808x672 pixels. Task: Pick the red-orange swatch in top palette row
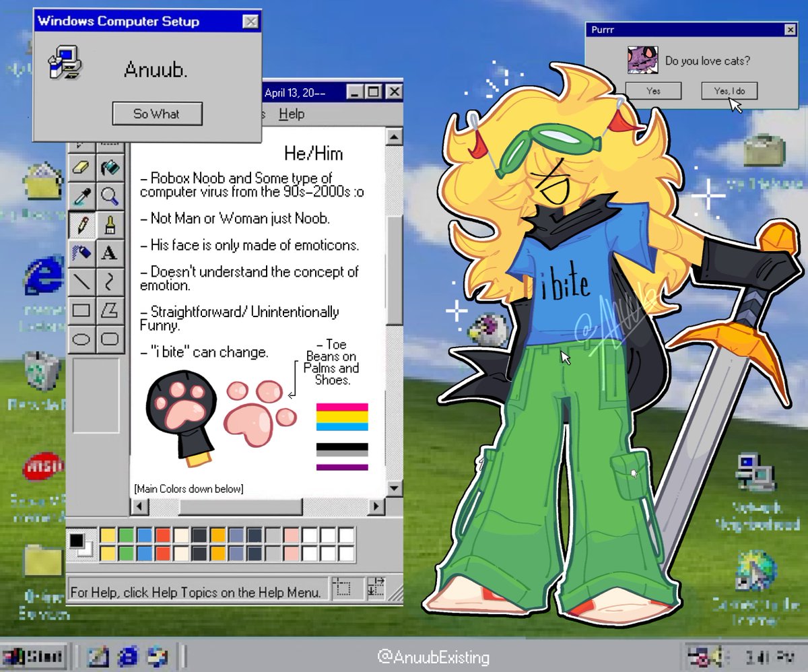[162, 536]
